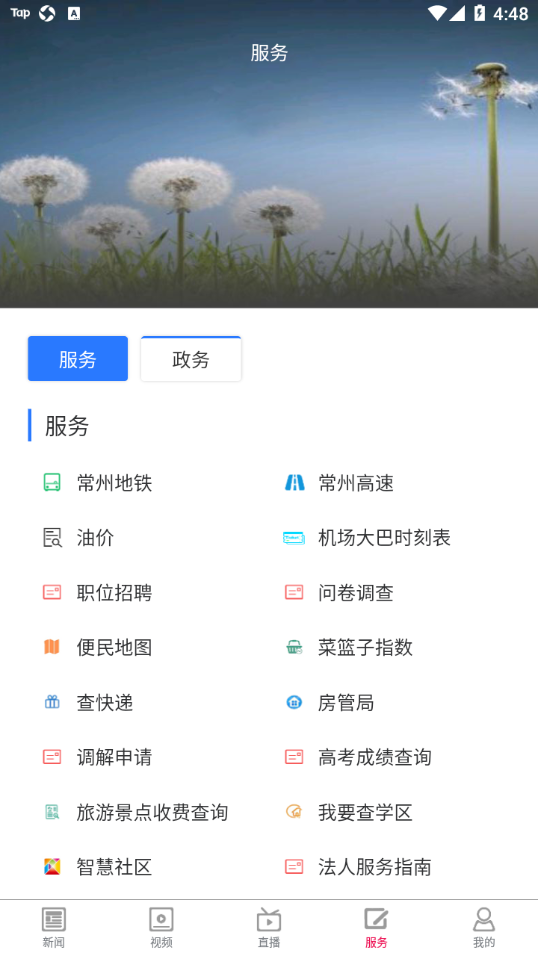
Task: Select 调解申请 label
Action: click(114, 757)
